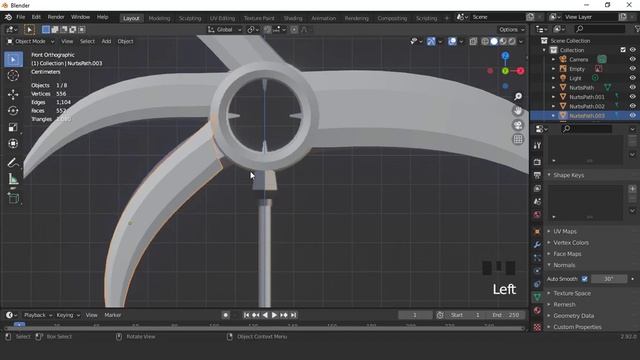640x360 pixels.
Task: Expand the Vertex Colors panel
Action: [571, 242]
